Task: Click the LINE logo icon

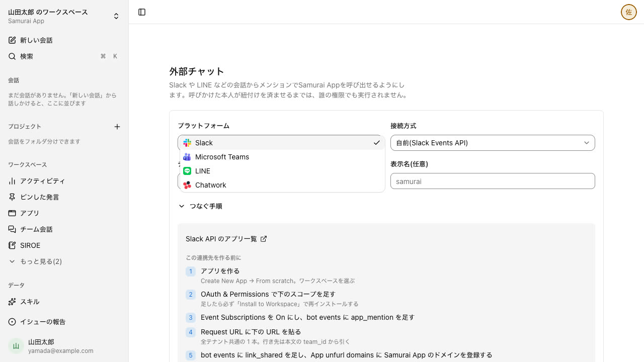Action: [187, 171]
